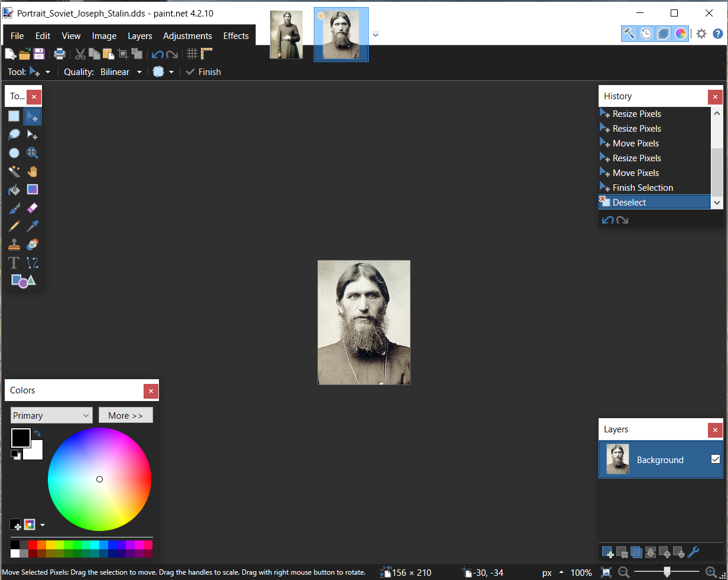Click the Open file folder icon
This screenshot has height=580, width=728.
25,54
